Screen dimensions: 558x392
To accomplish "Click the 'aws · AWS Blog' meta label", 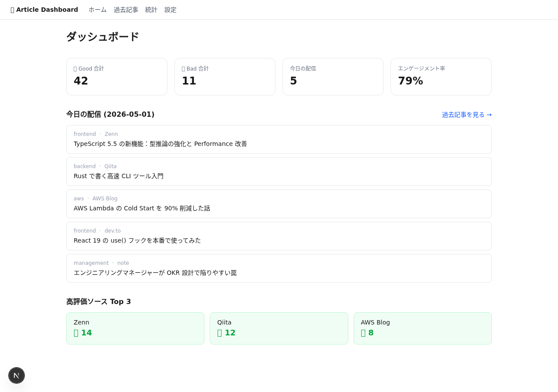I will coord(95,199).
